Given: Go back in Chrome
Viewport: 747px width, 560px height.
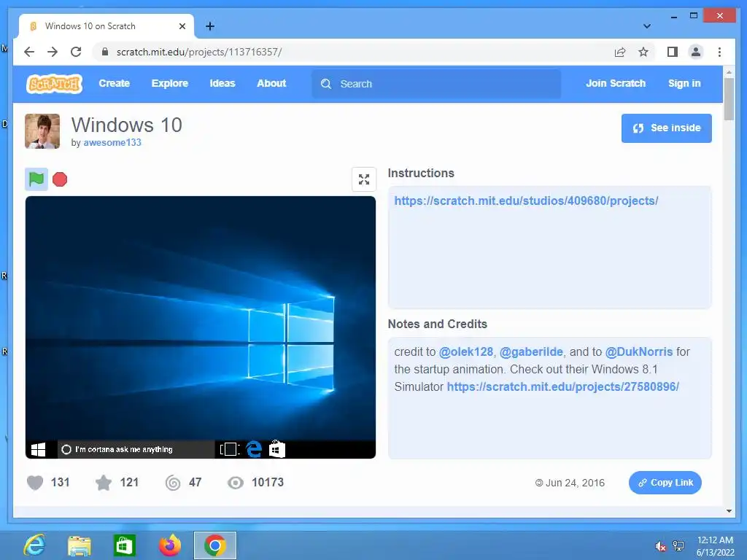Looking at the screenshot, I should click(29, 52).
